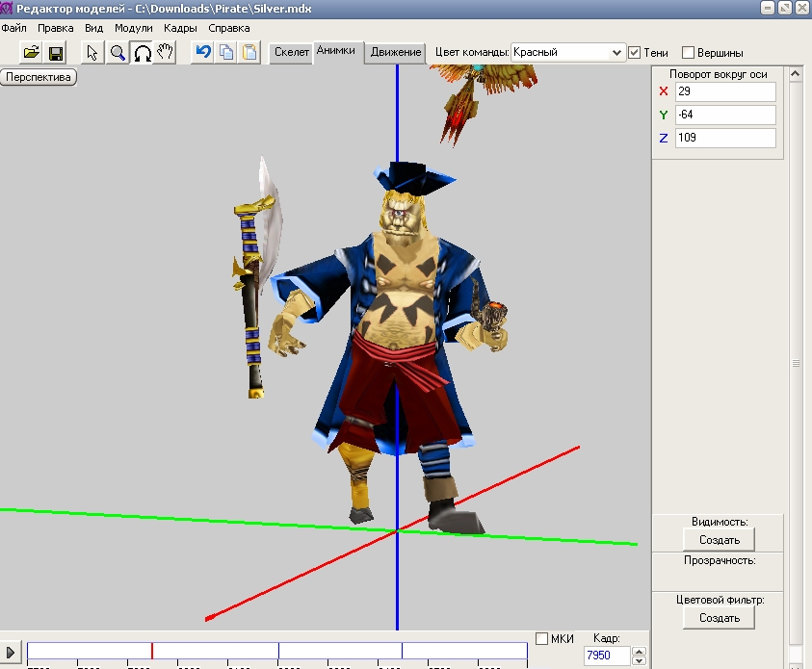
Task: Click the paste clipboard icon
Action: tap(249, 52)
